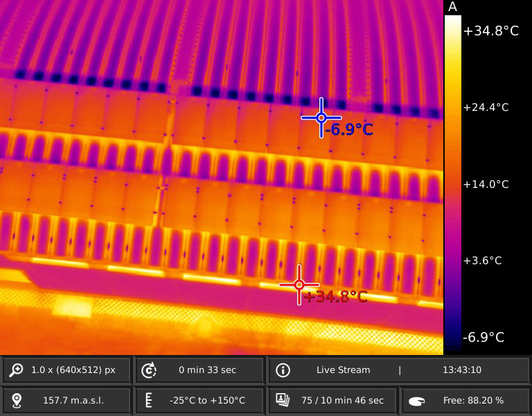Click the image gallery capture icon
532x416 pixels.
(x=283, y=400)
